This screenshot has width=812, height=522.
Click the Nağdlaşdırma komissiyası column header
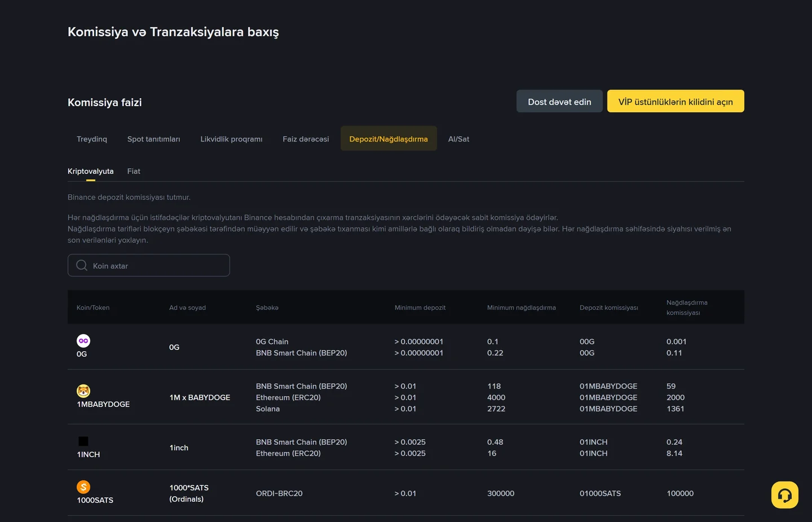[x=687, y=308]
